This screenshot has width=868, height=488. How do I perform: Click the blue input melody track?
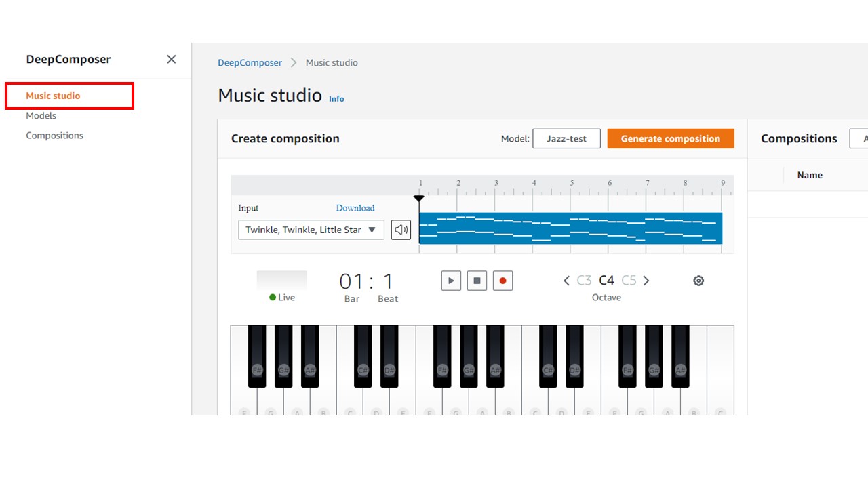coord(570,228)
